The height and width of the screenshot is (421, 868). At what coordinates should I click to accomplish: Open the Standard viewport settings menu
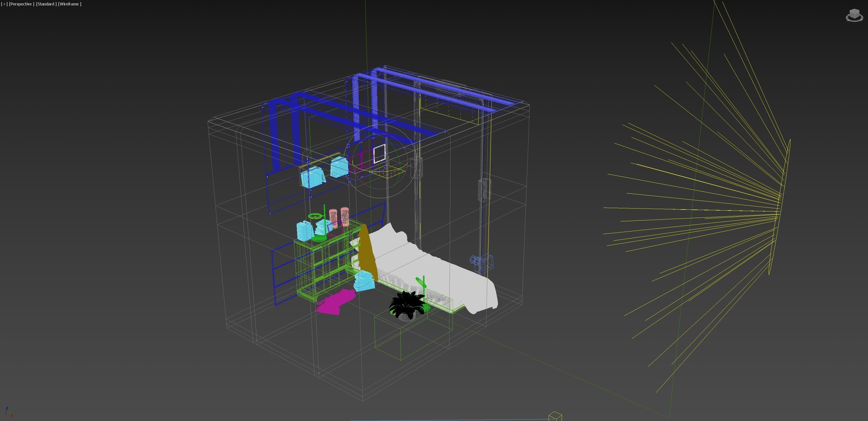[x=46, y=4]
